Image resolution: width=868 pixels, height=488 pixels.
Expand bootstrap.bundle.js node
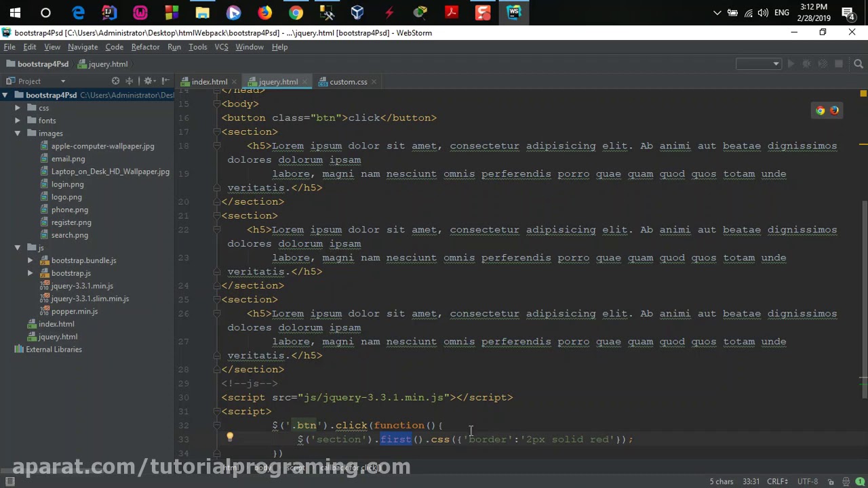[x=30, y=260]
